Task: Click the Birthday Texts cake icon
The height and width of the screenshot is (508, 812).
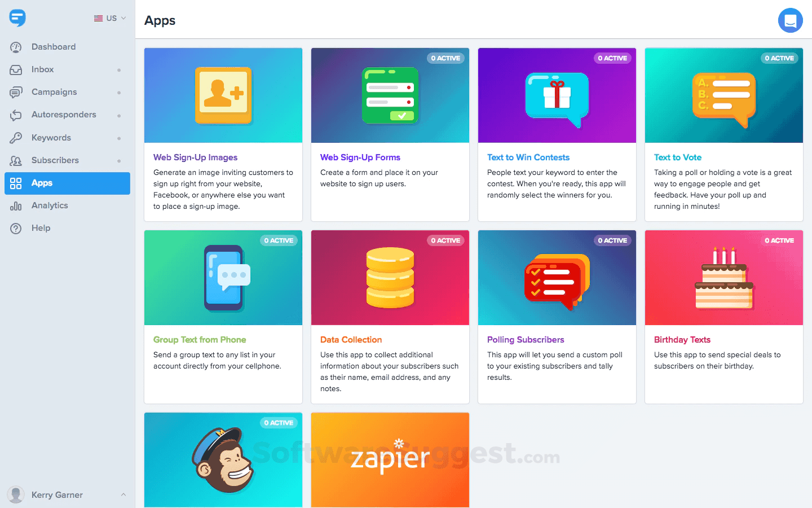Action: click(x=724, y=278)
